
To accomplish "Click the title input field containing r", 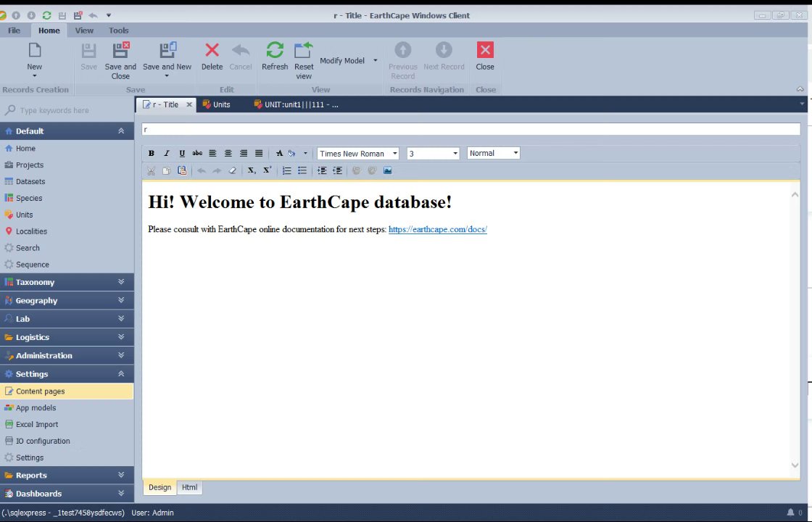I will [471, 130].
